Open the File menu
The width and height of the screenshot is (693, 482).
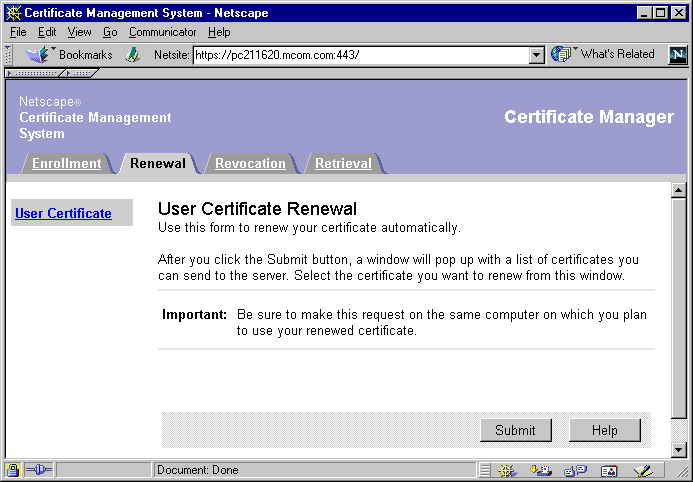point(18,32)
